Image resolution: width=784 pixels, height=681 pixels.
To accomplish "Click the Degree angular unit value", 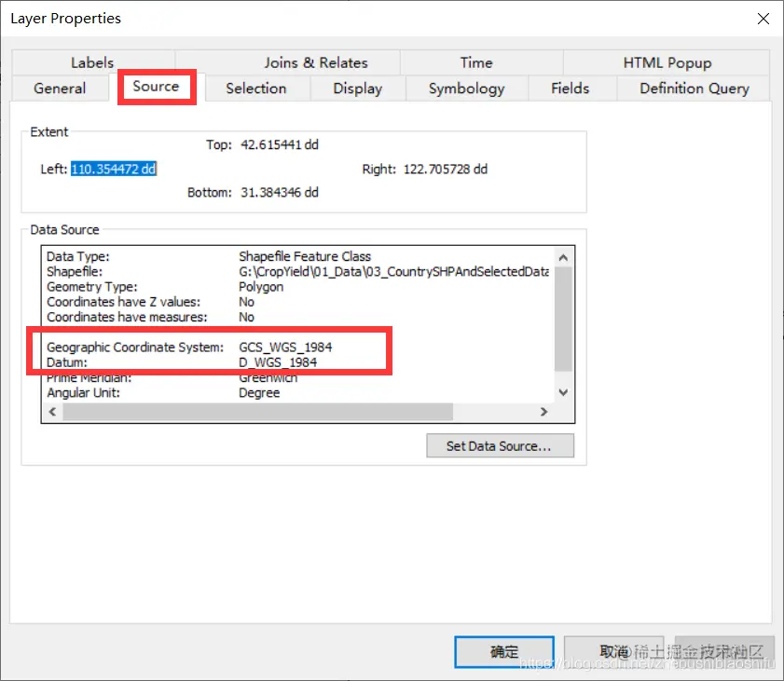I will pos(259,393).
